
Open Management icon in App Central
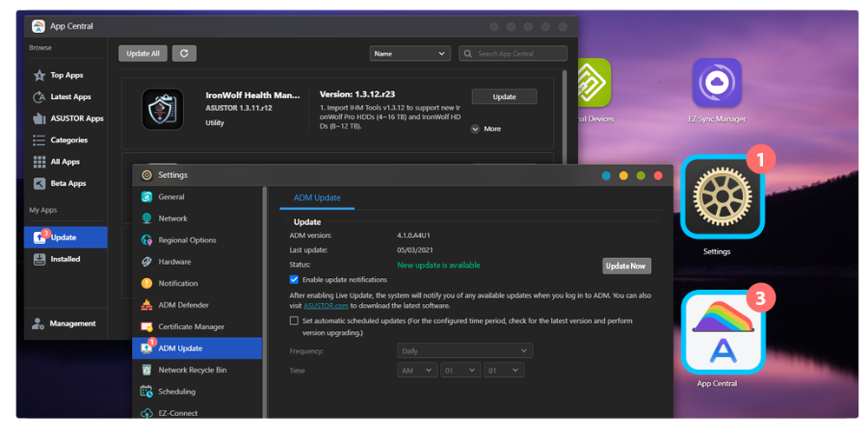[x=38, y=324]
